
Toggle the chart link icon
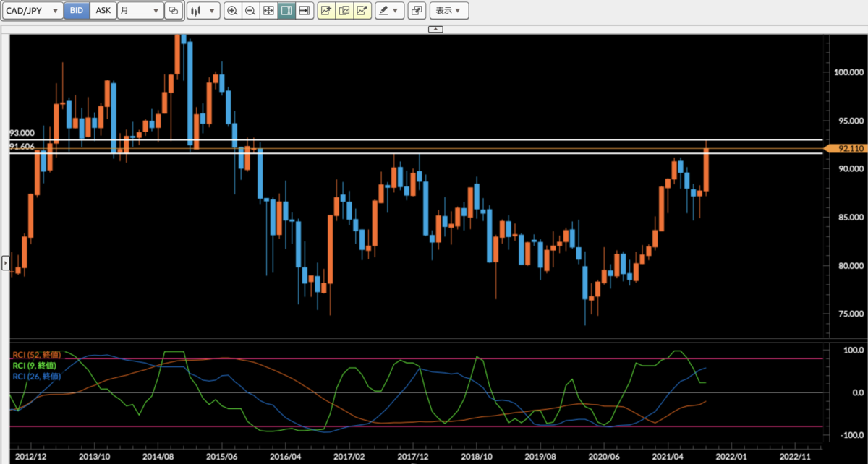[173, 10]
